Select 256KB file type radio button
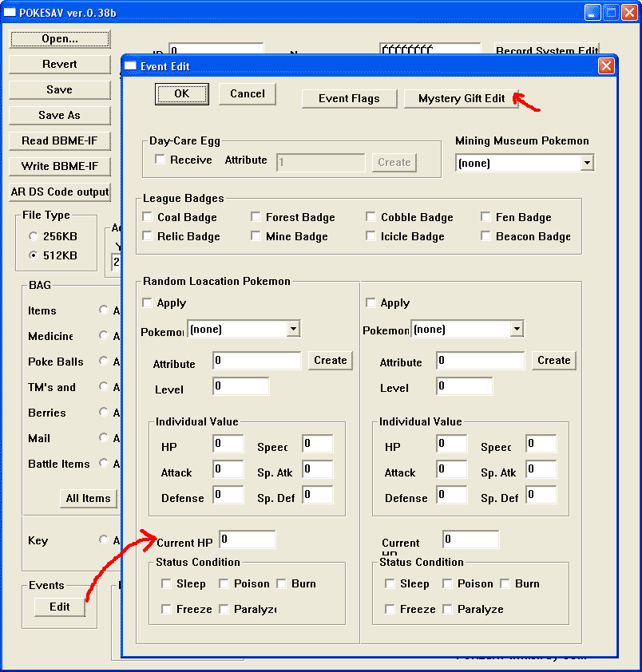642x672 pixels. click(33, 236)
